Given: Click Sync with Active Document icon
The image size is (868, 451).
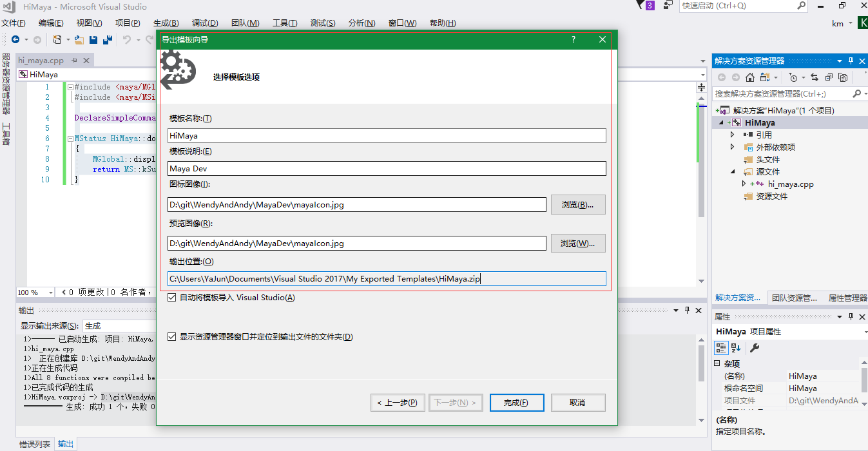Looking at the screenshot, I should coord(815,77).
